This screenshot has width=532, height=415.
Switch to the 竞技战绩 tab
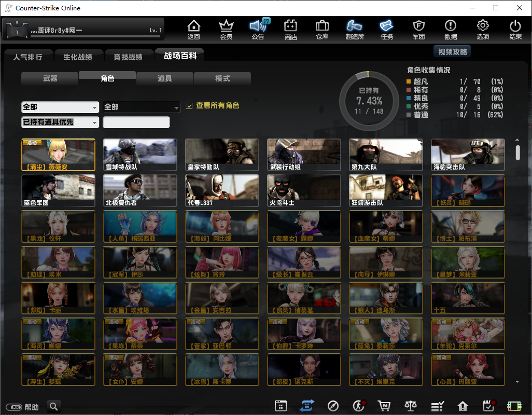128,57
